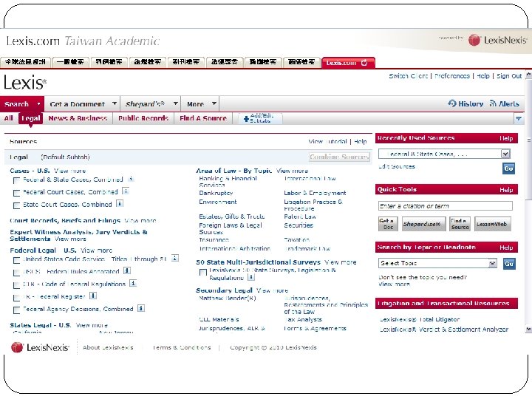
Task: Click the LexisNexis logo in the top banner
Action: (497, 40)
